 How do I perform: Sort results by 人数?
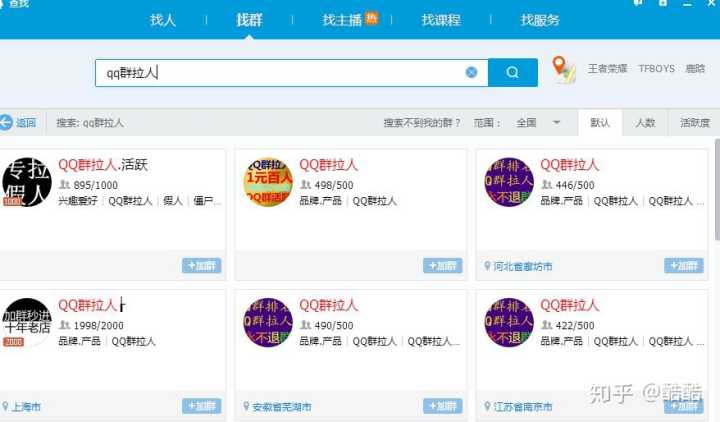click(645, 123)
